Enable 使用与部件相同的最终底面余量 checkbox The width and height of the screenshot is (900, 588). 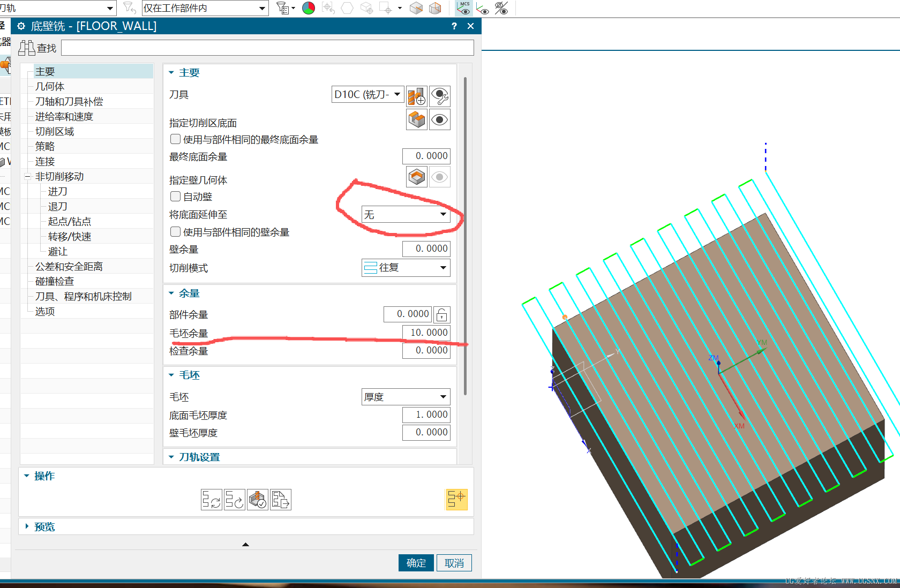[x=175, y=139]
